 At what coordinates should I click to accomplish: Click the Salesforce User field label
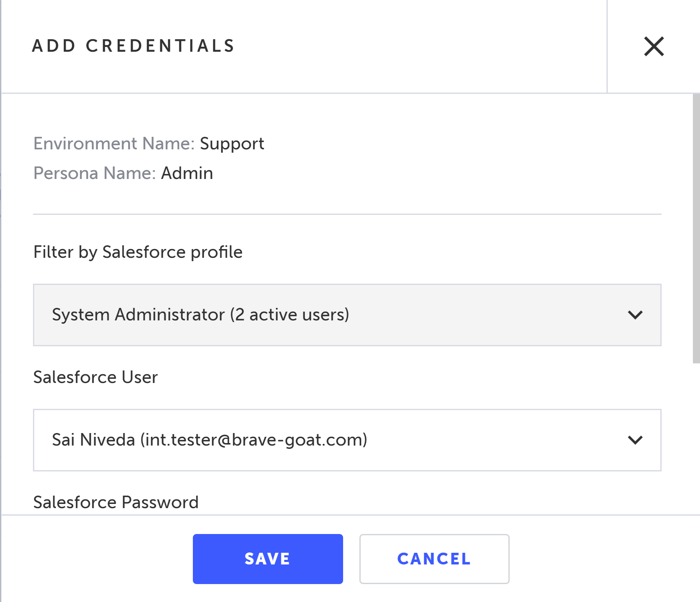pyautogui.click(x=95, y=377)
